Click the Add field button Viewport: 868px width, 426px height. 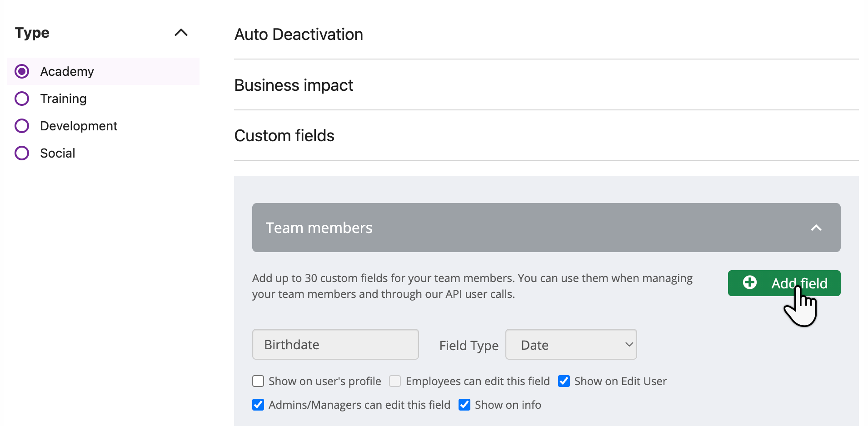click(784, 283)
